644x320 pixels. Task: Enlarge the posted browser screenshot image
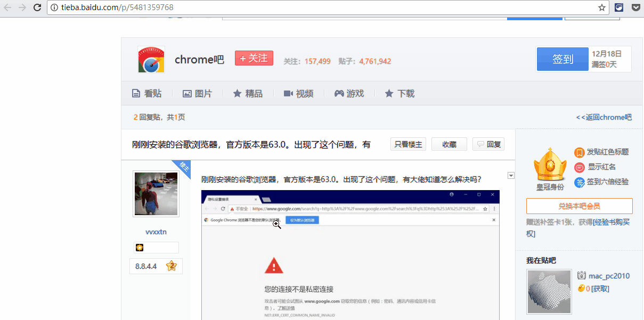(350, 255)
